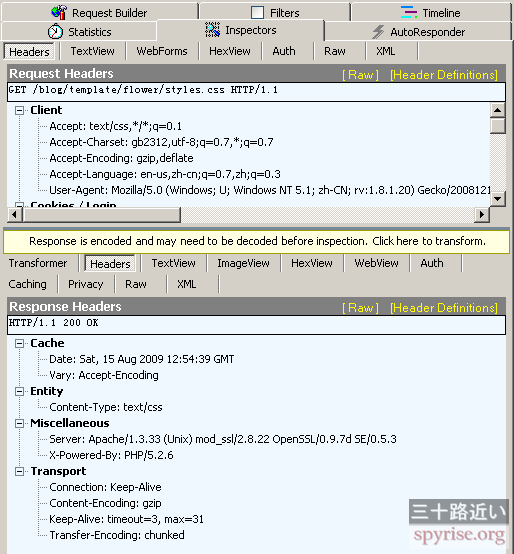Click the Inspectors tab icon

pos(213,30)
